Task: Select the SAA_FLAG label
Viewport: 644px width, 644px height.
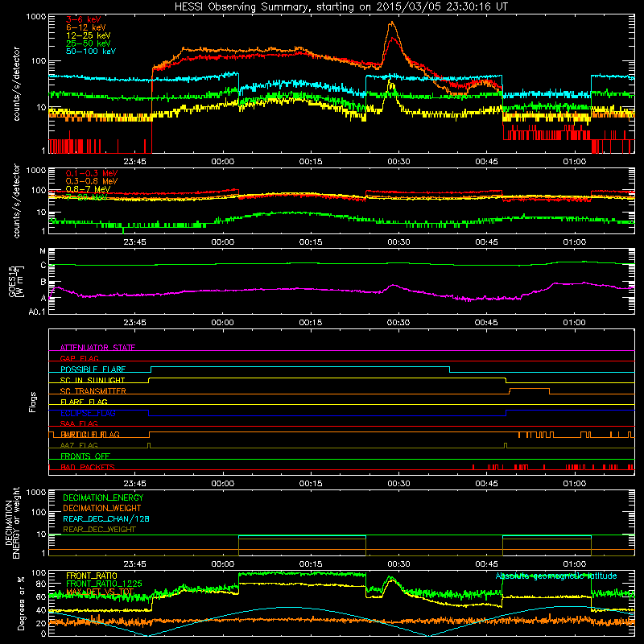Action: (x=79, y=423)
